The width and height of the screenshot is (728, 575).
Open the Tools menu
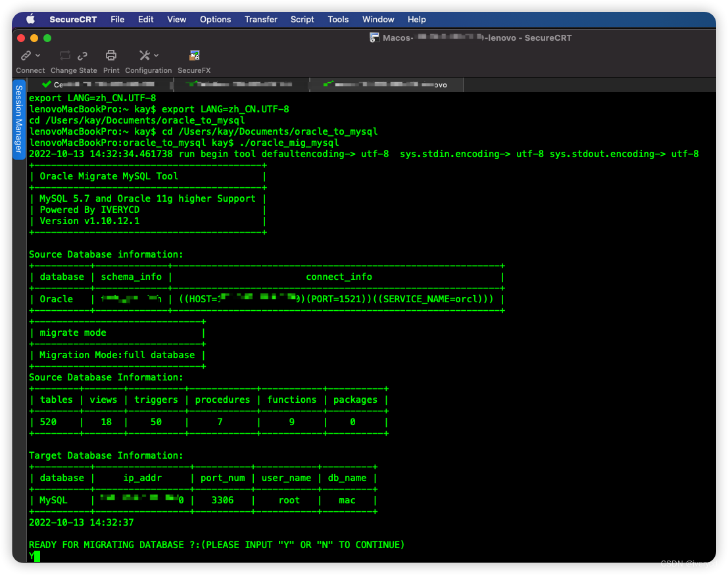click(338, 19)
